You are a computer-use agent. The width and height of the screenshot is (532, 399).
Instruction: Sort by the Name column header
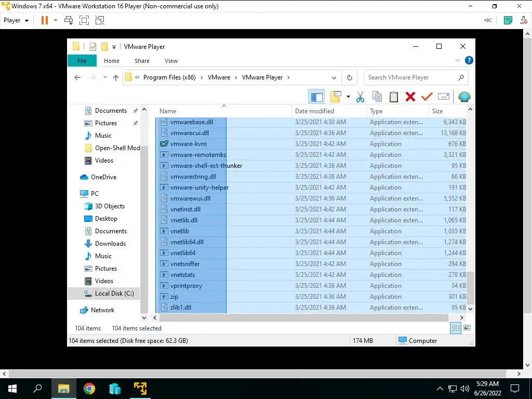coord(223,111)
